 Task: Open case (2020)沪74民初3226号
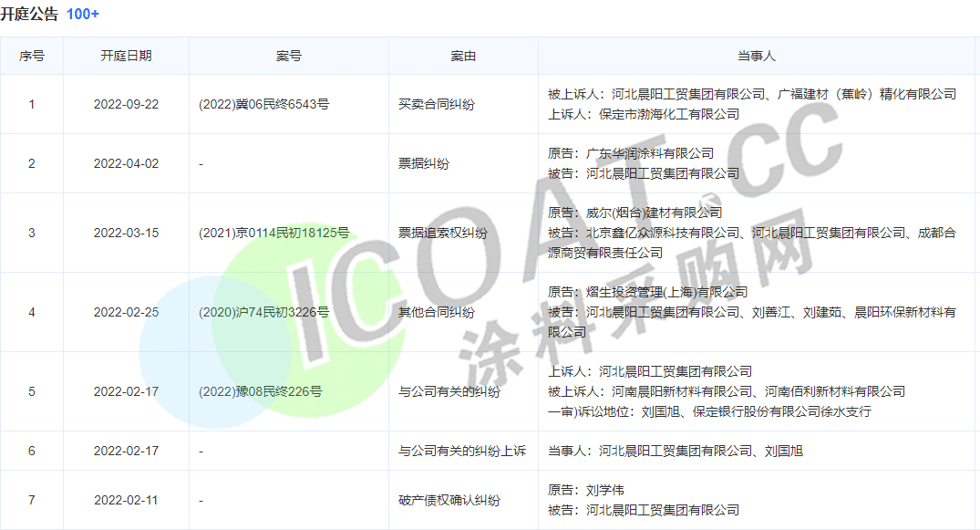[x=263, y=312]
